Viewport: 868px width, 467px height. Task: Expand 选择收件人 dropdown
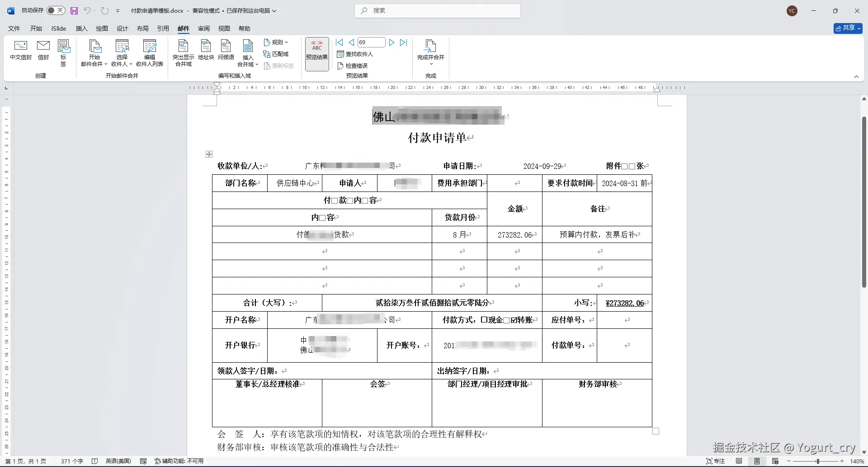(122, 53)
